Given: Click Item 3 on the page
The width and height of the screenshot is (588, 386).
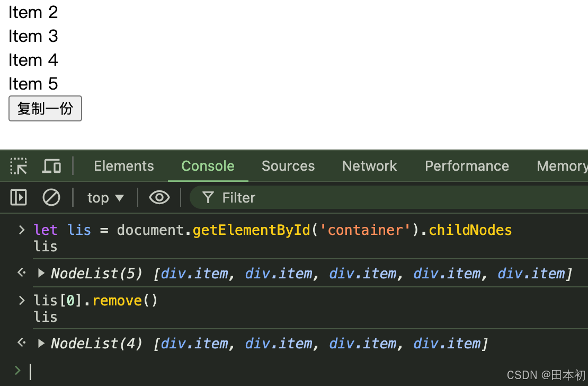Looking at the screenshot, I should pyautogui.click(x=33, y=36).
